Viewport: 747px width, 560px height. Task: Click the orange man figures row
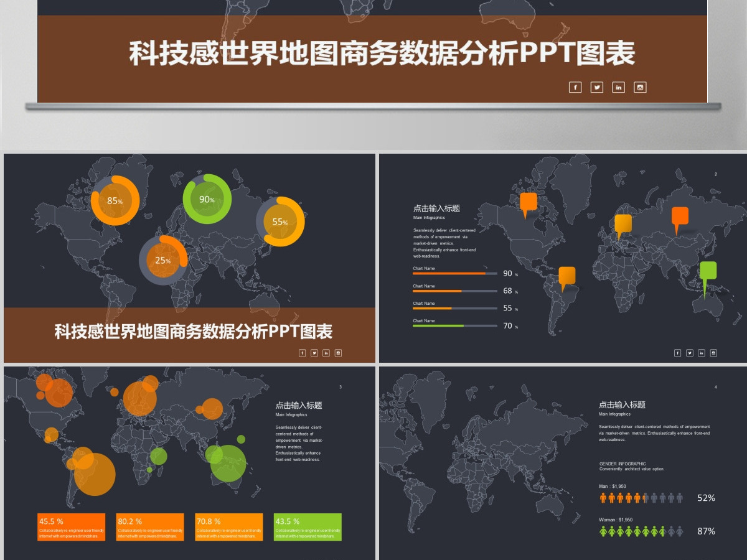click(x=641, y=498)
